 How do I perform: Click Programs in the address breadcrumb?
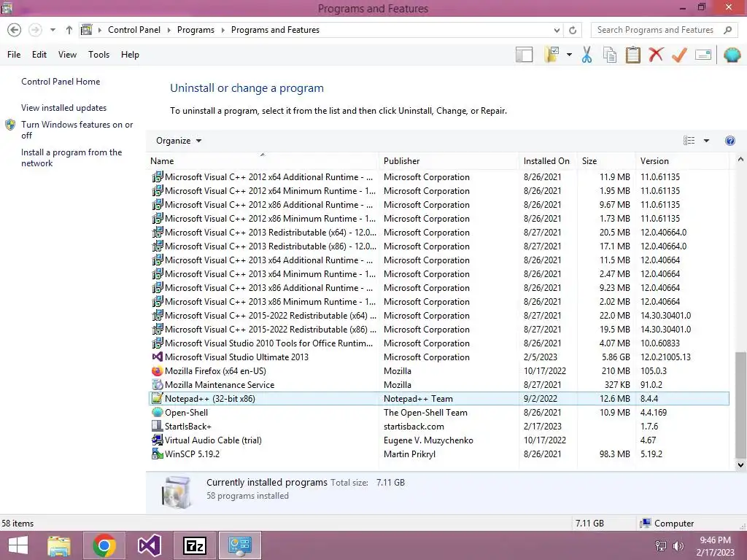[196, 30]
